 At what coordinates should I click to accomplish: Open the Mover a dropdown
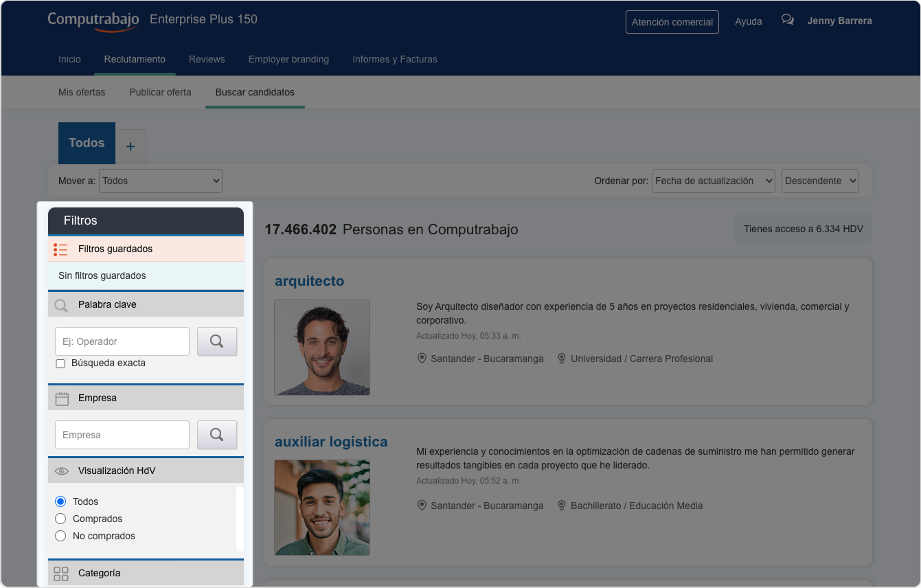(x=161, y=181)
